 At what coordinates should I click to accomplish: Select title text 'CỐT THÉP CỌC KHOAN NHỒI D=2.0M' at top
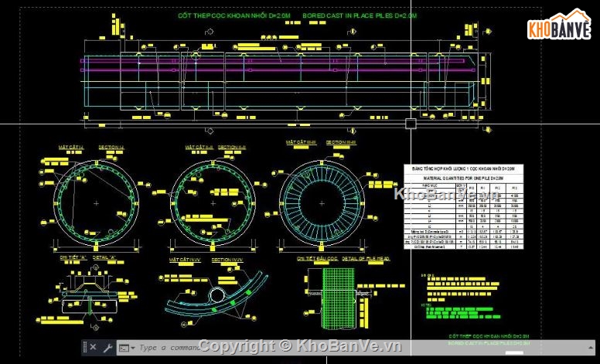coord(234,15)
